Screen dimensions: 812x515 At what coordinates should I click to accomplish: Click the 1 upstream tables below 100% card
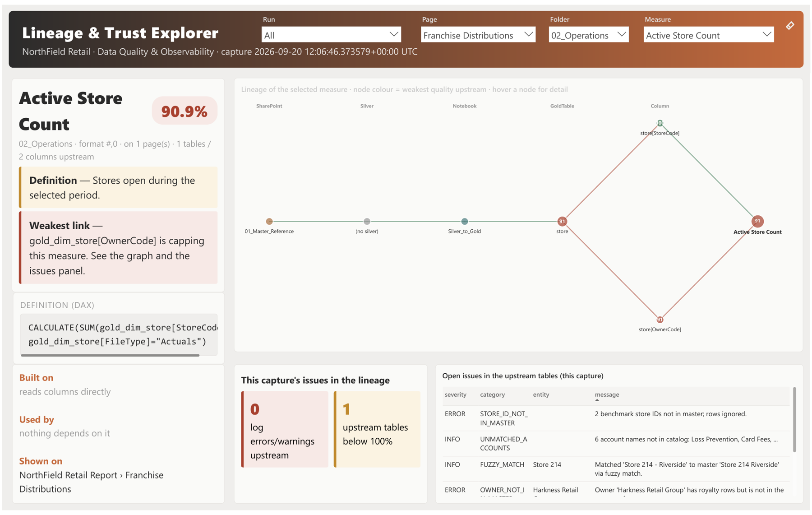[x=377, y=429]
